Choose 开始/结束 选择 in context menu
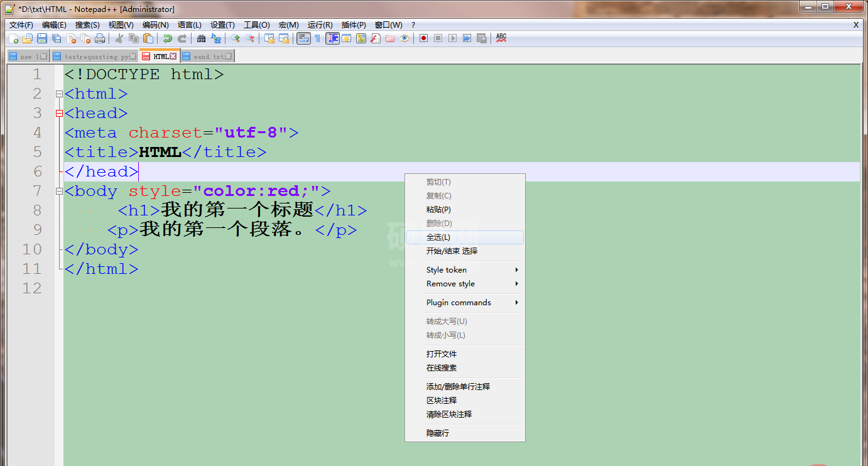Screen dimensions: 868x466 point(465,251)
